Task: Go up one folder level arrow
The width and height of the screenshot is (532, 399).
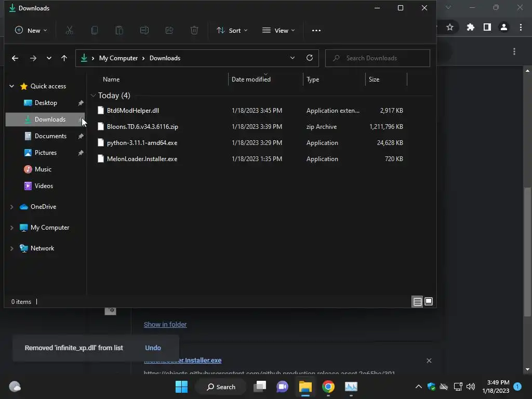Action: point(64,58)
